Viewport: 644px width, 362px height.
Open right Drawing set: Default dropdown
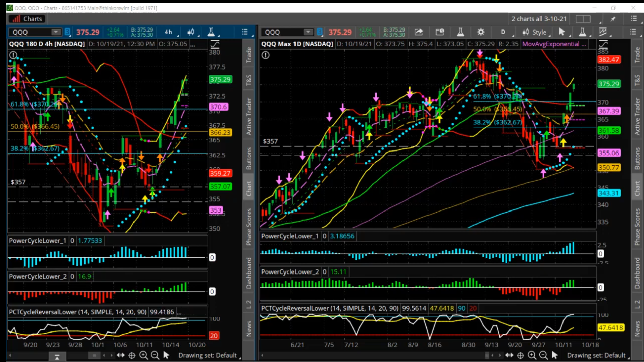coord(598,355)
